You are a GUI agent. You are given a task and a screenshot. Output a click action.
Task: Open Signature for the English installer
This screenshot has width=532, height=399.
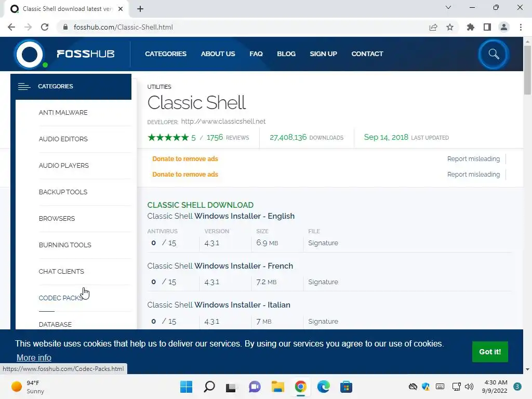pos(323,243)
